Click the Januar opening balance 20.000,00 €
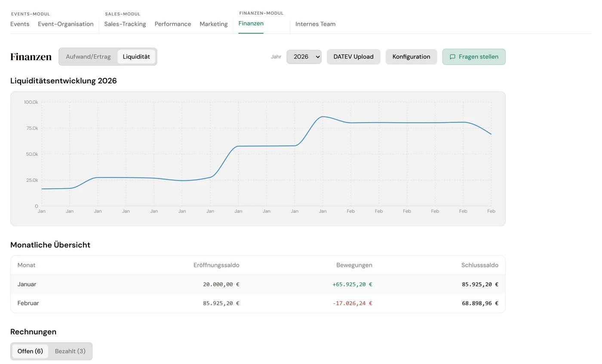This screenshot has height=364, width=602. pyautogui.click(x=221, y=284)
